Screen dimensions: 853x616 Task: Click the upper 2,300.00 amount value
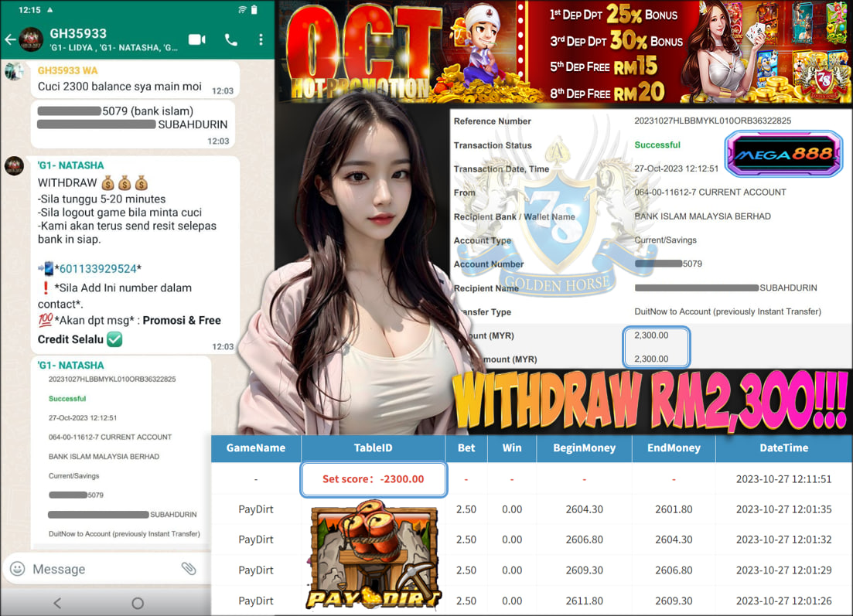[x=651, y=335]
